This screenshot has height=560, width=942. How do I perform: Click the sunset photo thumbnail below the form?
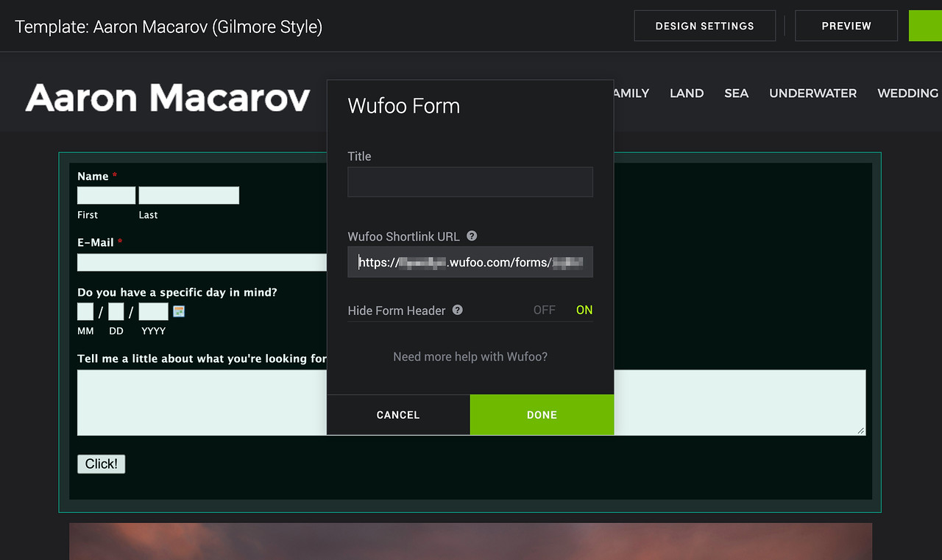coord(470,542)
